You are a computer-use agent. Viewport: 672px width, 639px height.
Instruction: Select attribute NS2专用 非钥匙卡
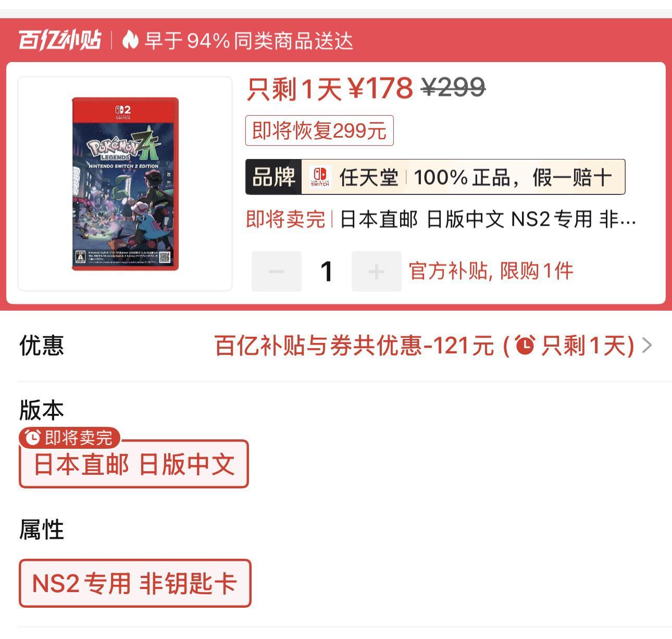click(135, 583)
